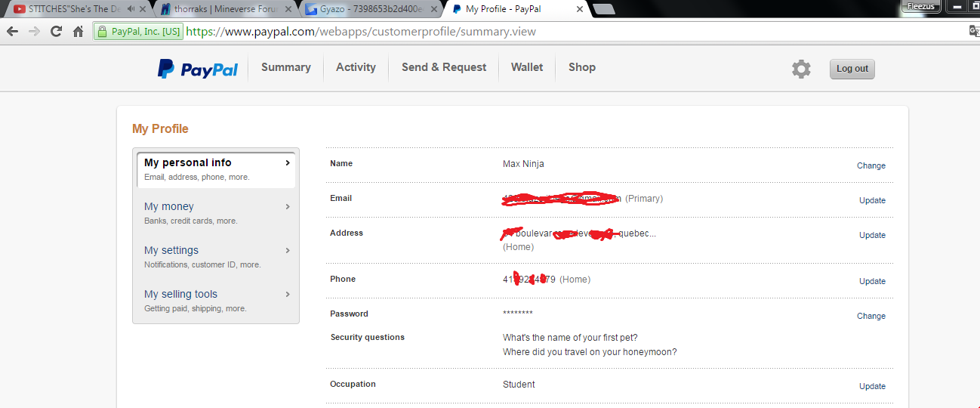The height and width of the screenshot is (408, 980).
Task: Close the thorraks Mineverse Forum tab
Action: pyautogui.click(x=287, y=9)
